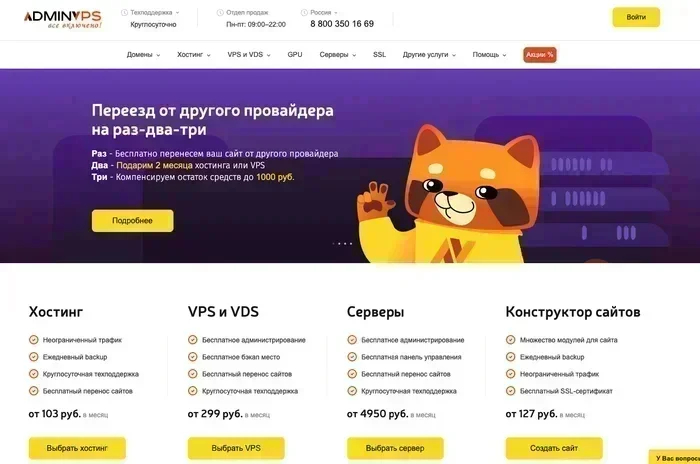Open the GPU menu item

295,54
